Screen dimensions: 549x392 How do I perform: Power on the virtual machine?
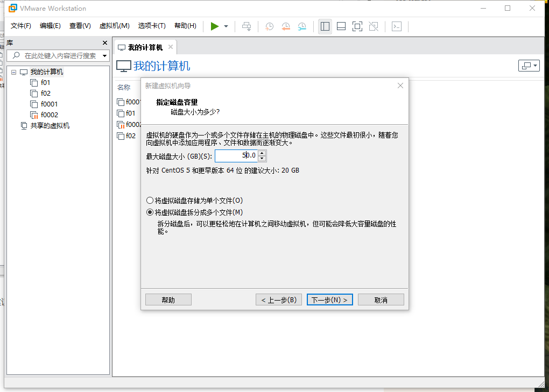(x=214, y=26)
